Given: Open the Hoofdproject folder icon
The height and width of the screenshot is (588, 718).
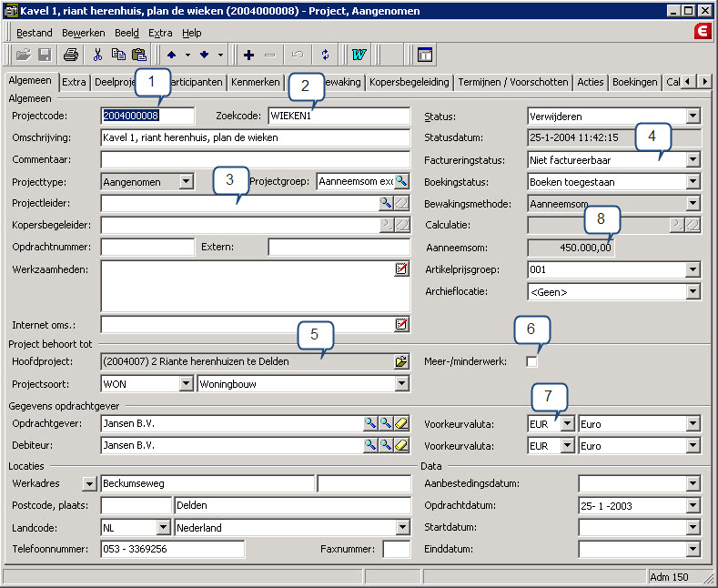Looking at the screenshot, I should [x=401, y=361].
